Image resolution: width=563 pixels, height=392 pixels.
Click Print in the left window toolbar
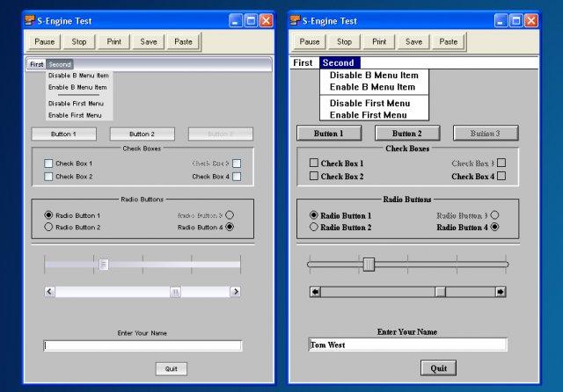pyautogui.click(x=114, y=41)
